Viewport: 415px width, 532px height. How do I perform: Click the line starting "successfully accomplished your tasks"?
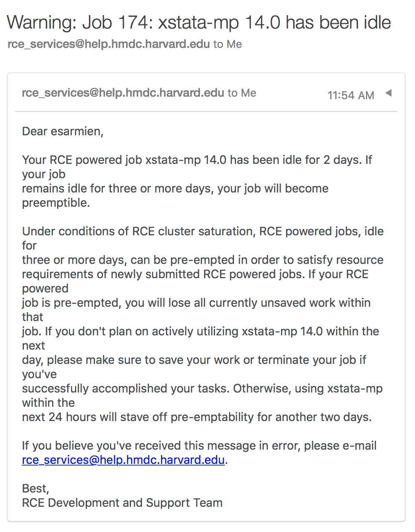pos(202,389)
